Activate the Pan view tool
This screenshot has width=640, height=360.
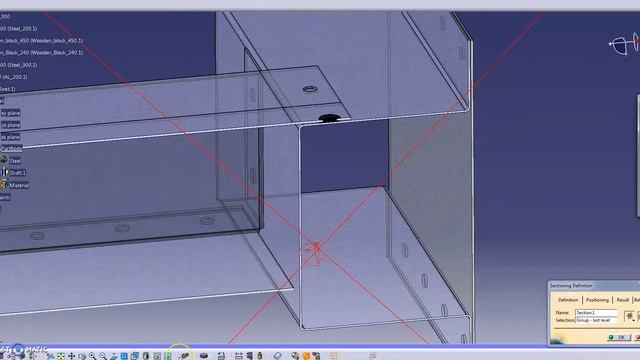[71, 356]
